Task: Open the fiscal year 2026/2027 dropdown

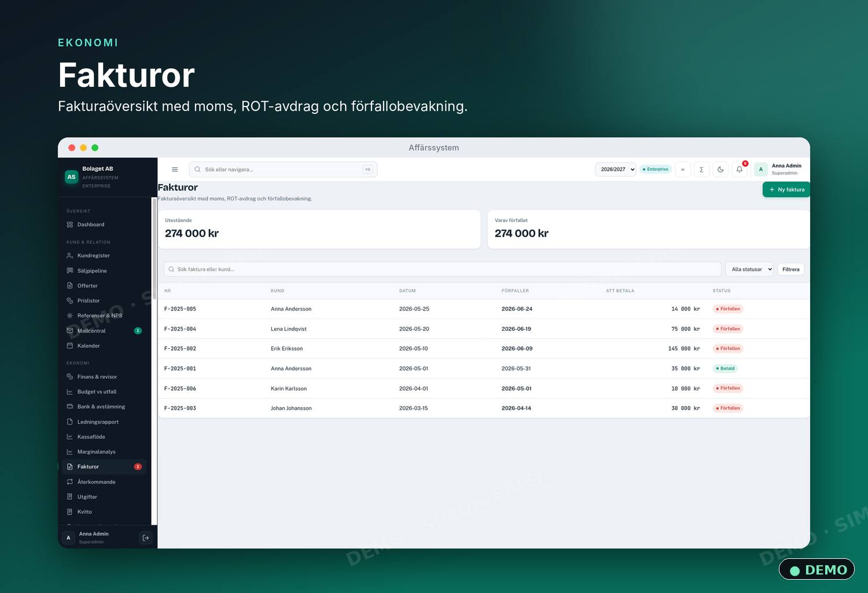Action: click(616, 170)
